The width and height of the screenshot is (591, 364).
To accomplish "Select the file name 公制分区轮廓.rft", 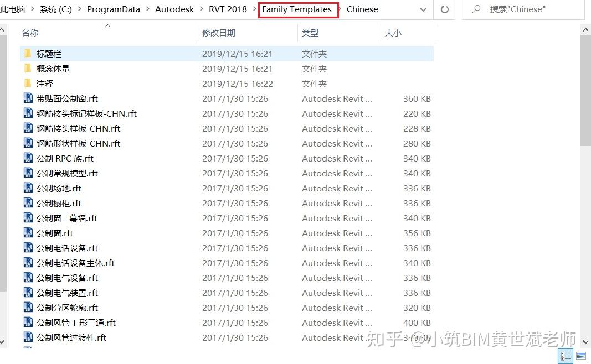I will 67,308.
